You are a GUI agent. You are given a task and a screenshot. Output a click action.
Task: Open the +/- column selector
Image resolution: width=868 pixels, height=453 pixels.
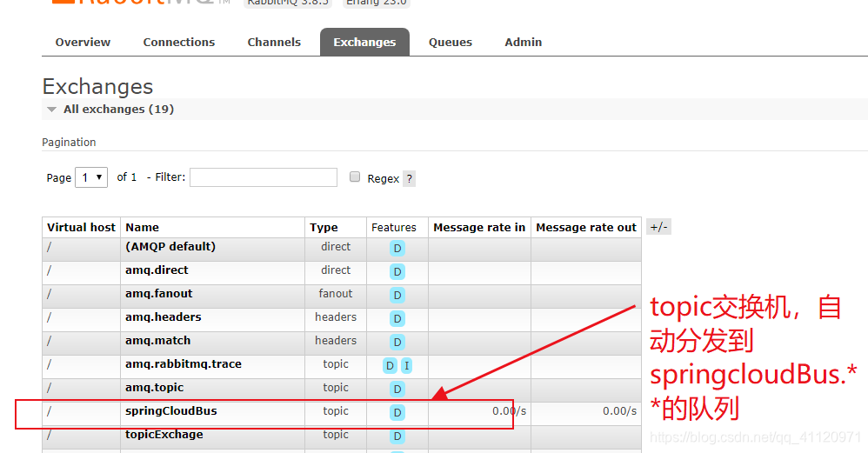point(658,227)
